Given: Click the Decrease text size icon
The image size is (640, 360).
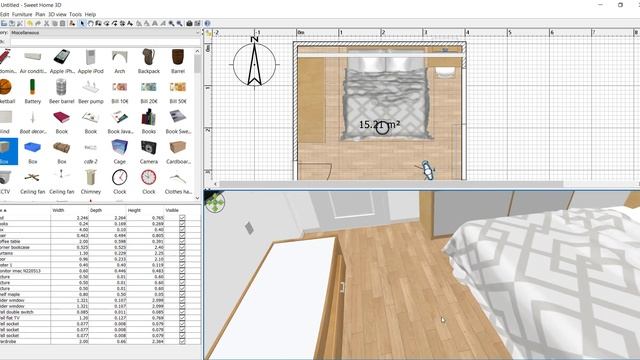Looking at the screenshot, I should (x=146, y=24).
